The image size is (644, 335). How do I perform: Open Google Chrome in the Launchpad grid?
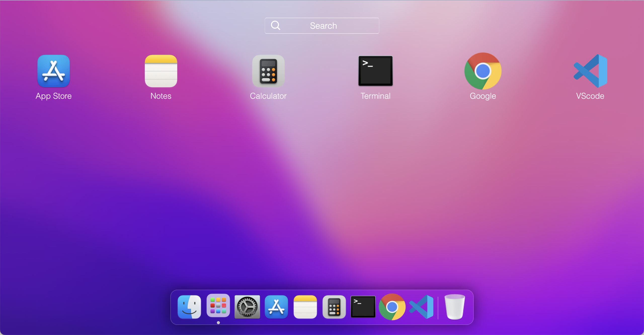coord(483,71)
